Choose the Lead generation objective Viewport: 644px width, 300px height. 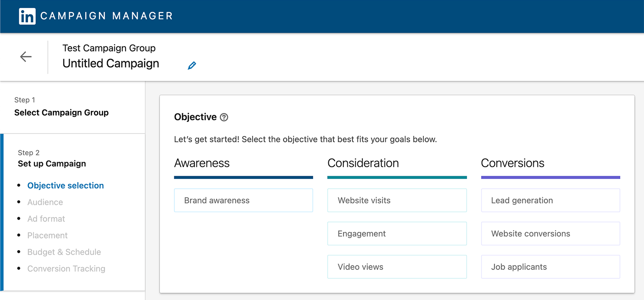[551, 200]
